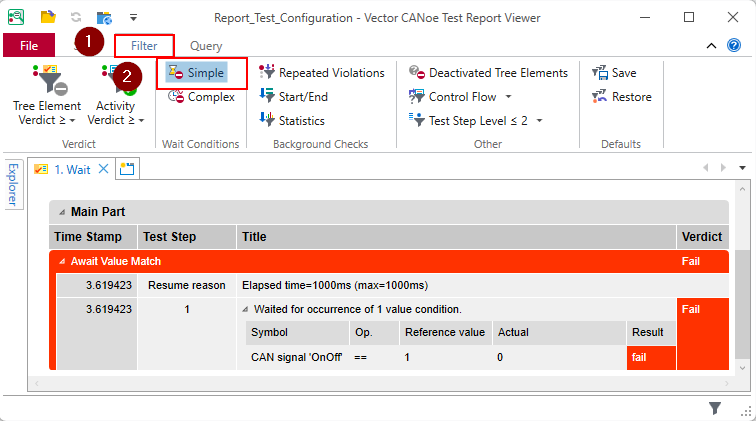The image size is (756, 421).
Task: Open the help question mark icon
Action: [x=734, y=46]
